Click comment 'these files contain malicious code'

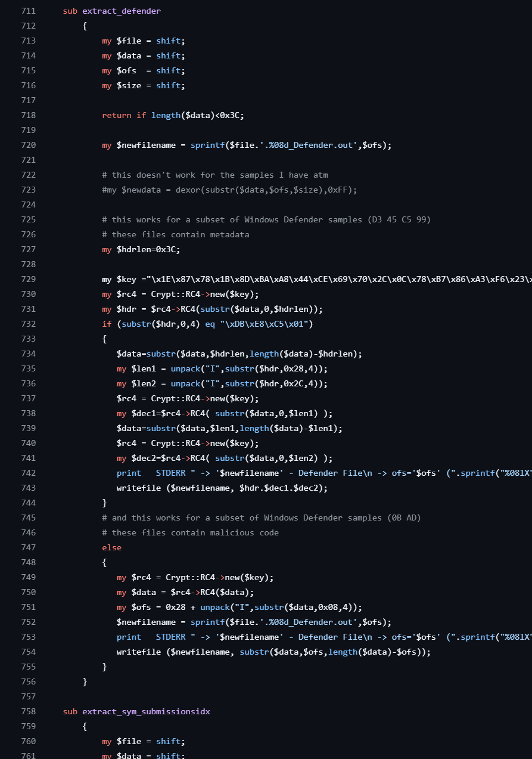(190, 532)
